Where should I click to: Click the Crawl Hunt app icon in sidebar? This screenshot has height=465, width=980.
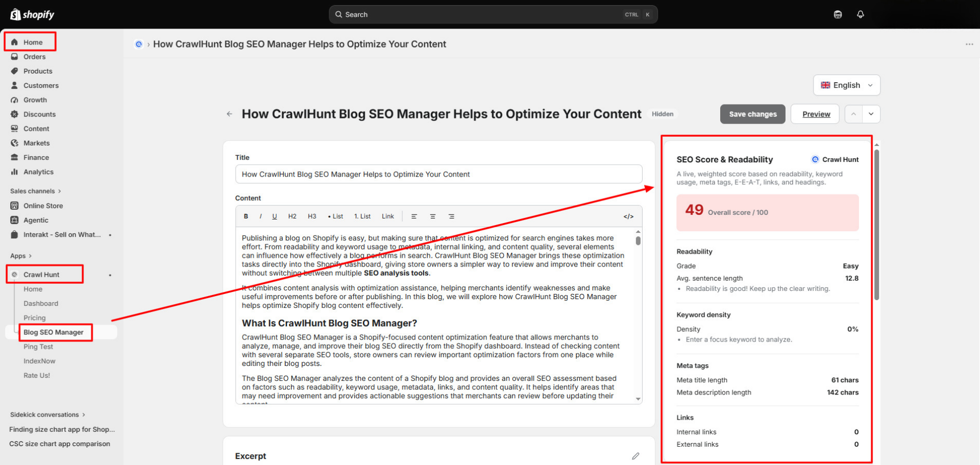coord(14,275)
